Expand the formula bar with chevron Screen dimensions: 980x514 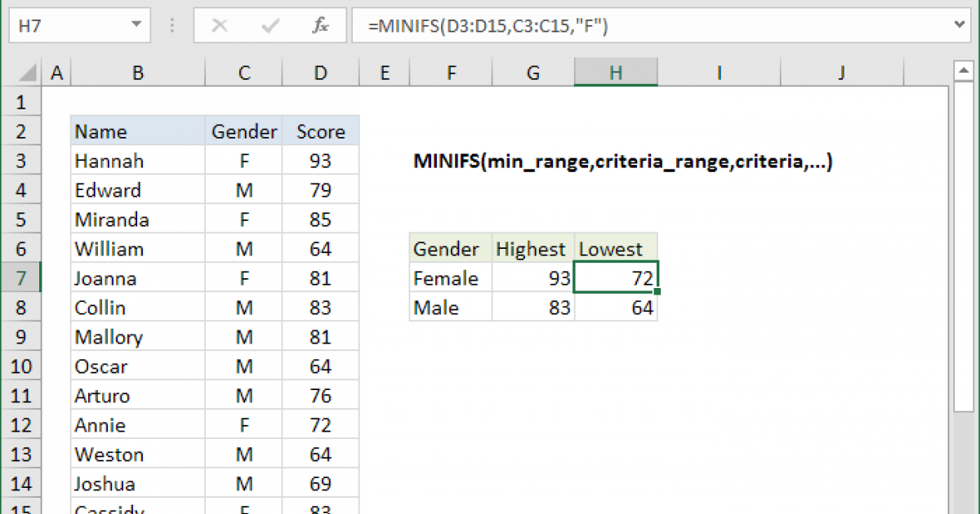pos(960,26)
